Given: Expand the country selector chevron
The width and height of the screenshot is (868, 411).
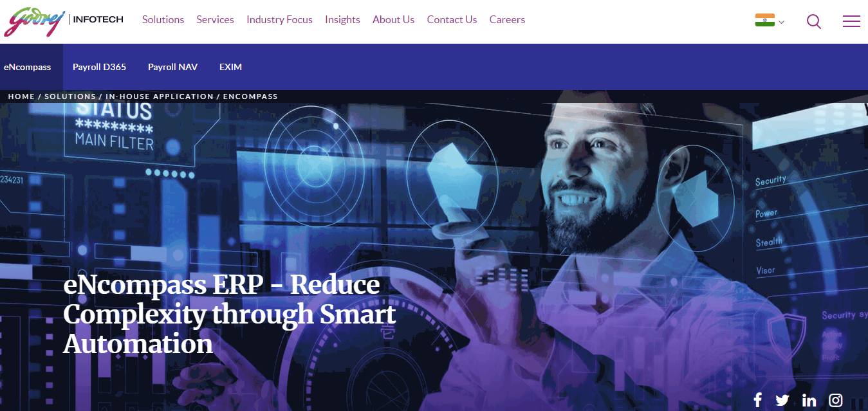Looking at the screenshot, I should tap(781, 23).
